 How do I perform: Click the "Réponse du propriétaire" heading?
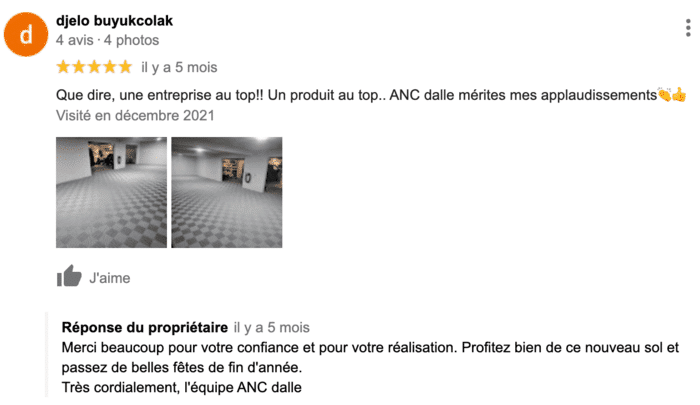point(144,328)
